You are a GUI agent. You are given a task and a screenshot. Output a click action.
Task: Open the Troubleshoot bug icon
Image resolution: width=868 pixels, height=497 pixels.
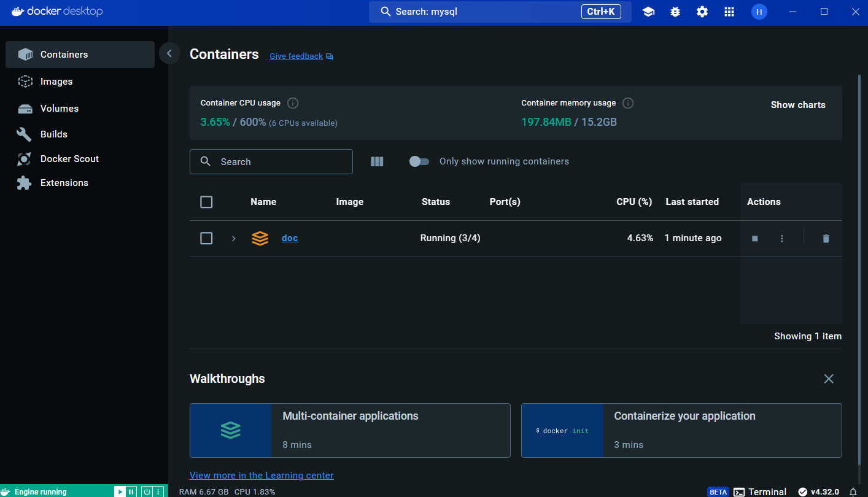point(675,12)
